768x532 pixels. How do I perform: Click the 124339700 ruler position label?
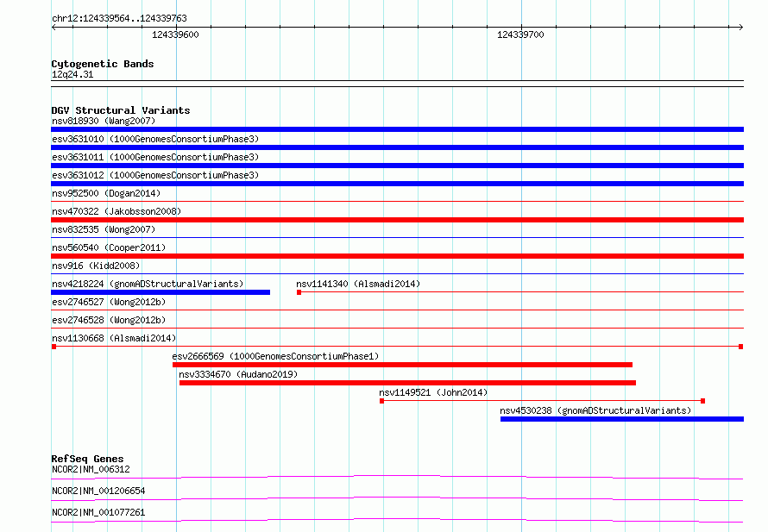pyautogui.click(x=520, y=34)
